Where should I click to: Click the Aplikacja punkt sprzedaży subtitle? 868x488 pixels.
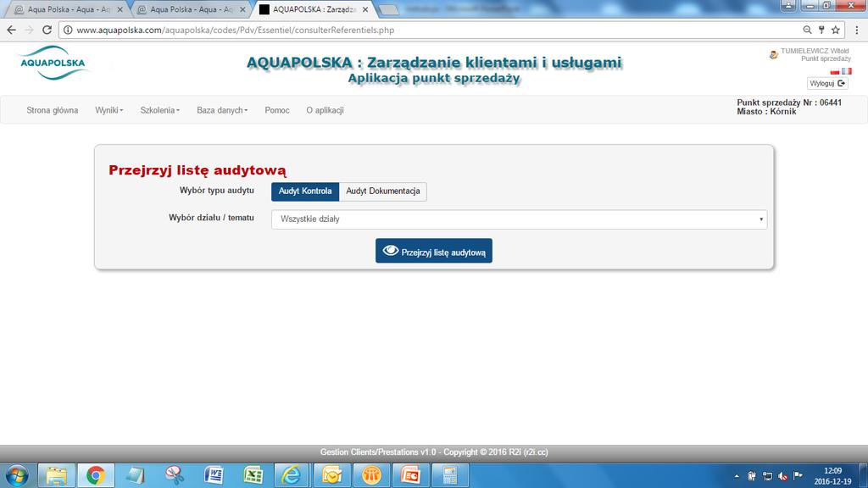[434, 79]
